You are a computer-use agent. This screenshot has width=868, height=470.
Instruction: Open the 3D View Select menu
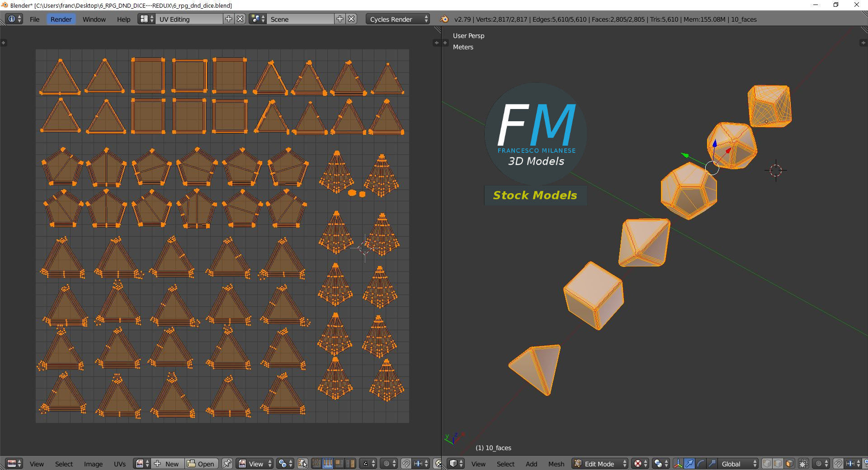click(505, 464)
